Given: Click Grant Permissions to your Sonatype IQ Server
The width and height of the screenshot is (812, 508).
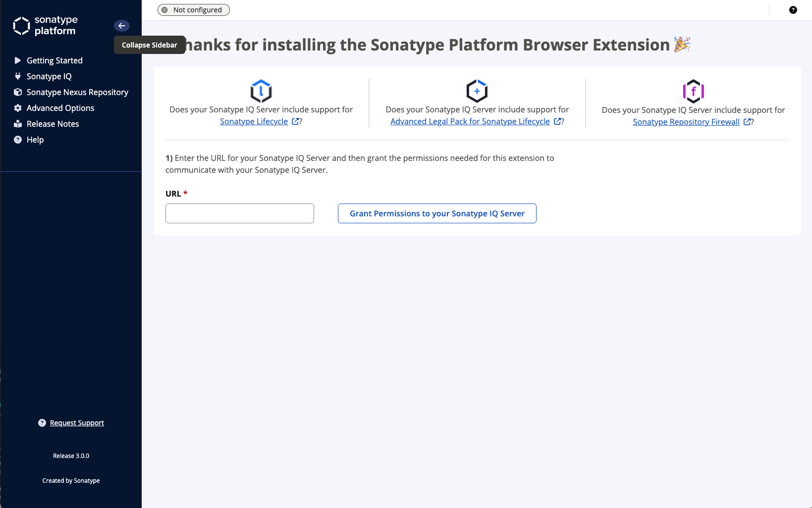Looking at the screenshot, I should click(437, 213).
